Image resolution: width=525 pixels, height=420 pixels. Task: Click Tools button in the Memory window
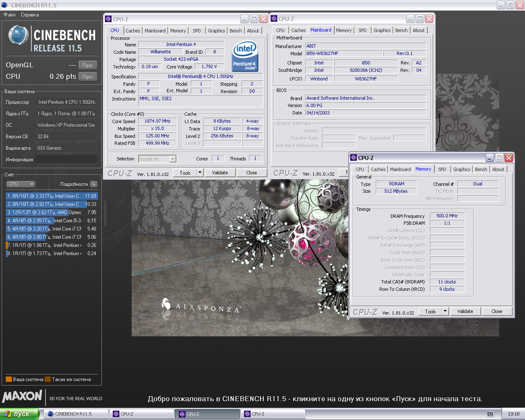click(431, 311)
